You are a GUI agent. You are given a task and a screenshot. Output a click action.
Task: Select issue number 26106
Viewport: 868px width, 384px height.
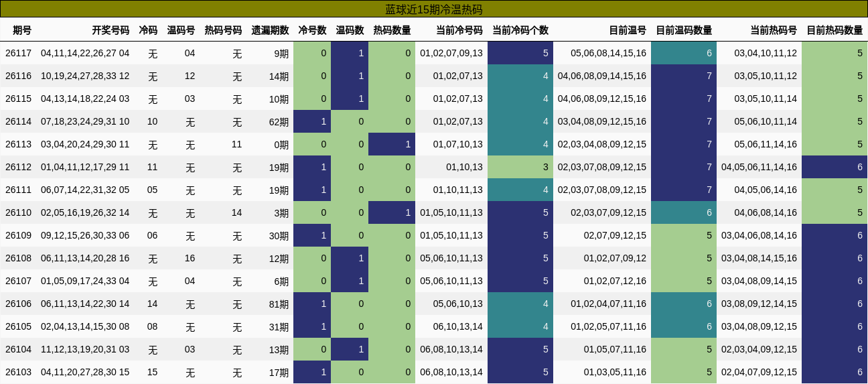click(x=18, y=304)
